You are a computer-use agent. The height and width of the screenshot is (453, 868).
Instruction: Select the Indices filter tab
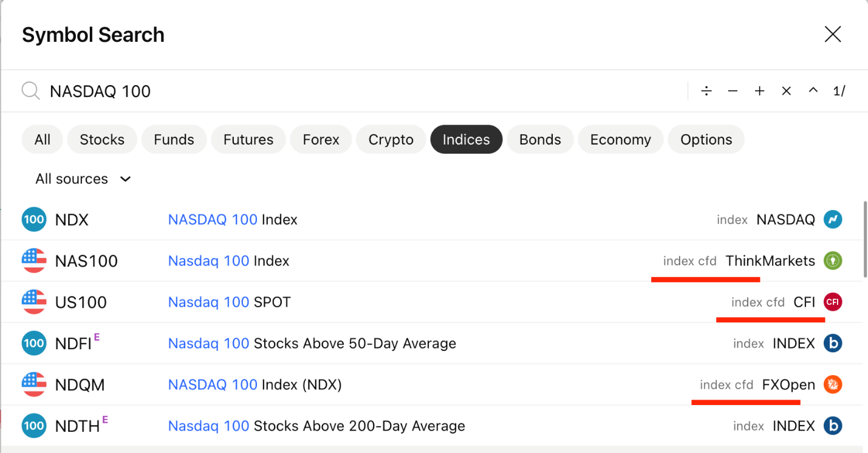pyautogui.click(x=466, y=140)
